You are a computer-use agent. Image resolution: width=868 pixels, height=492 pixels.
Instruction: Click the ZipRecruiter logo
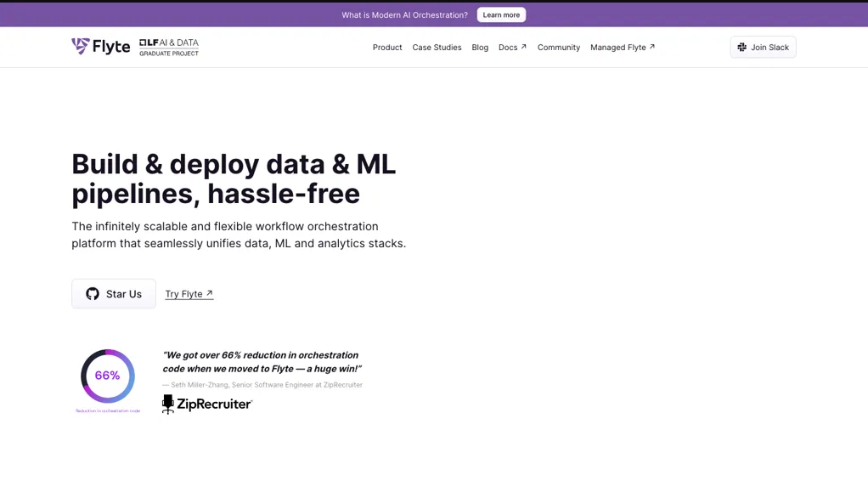click(207, 404)
